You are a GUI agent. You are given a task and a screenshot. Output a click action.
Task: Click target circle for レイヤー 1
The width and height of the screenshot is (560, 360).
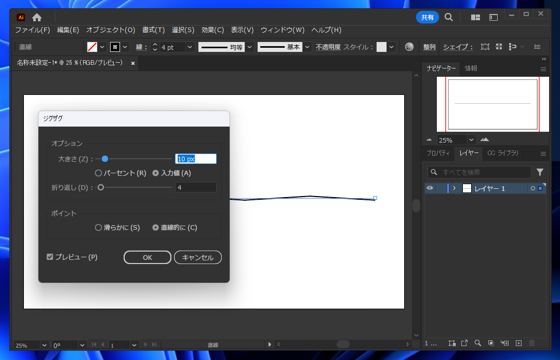point(533,188)
